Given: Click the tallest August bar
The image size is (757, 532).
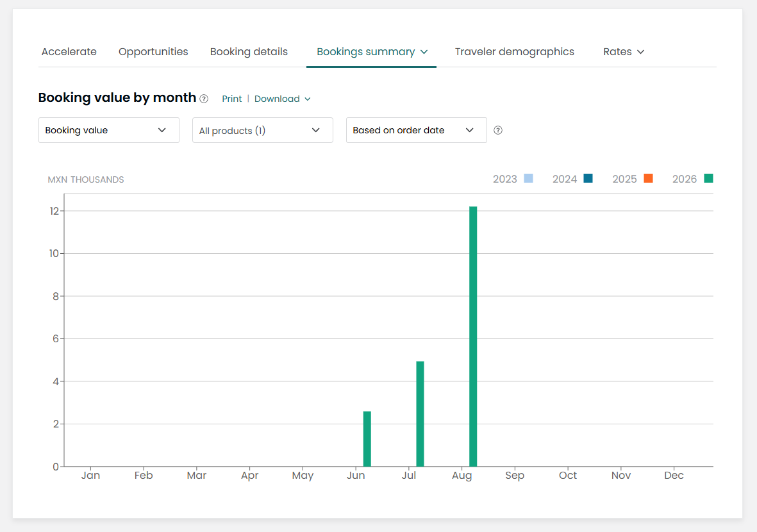Looking at the screenshot, I should 473,337.
